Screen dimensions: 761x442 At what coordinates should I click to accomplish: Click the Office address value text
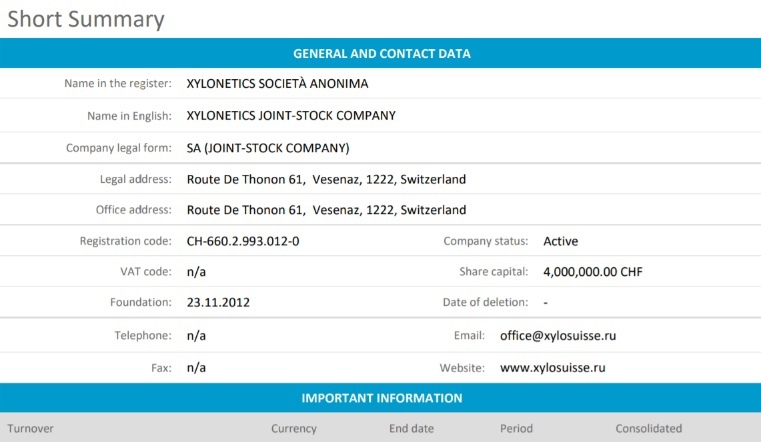[x=326, y=210]
